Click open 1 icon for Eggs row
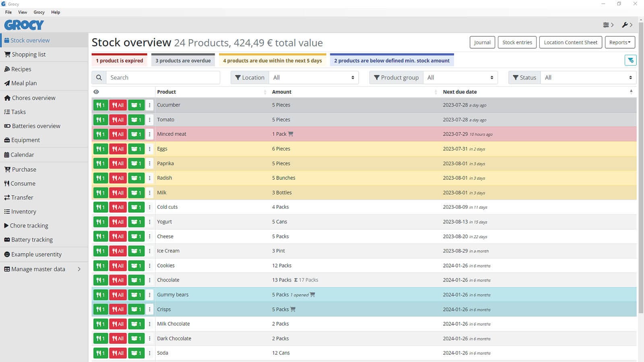This screenshot has width=644, height=362. 136,149
